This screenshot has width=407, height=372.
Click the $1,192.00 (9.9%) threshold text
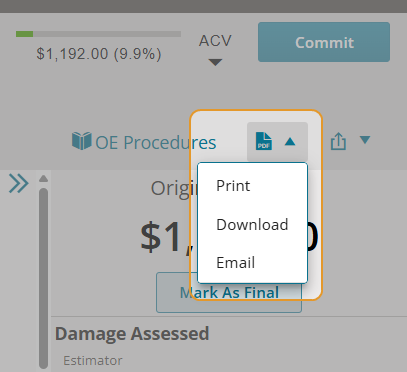tap(99, 54)
